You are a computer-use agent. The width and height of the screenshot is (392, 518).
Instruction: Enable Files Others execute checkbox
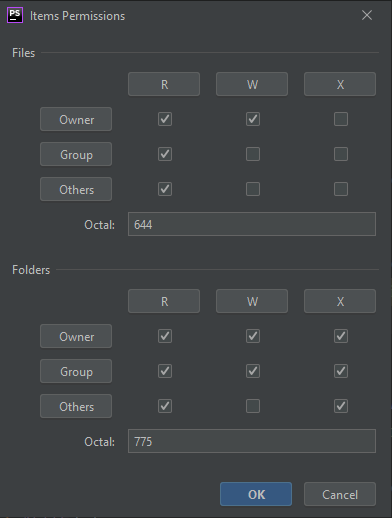pos(341,189)
